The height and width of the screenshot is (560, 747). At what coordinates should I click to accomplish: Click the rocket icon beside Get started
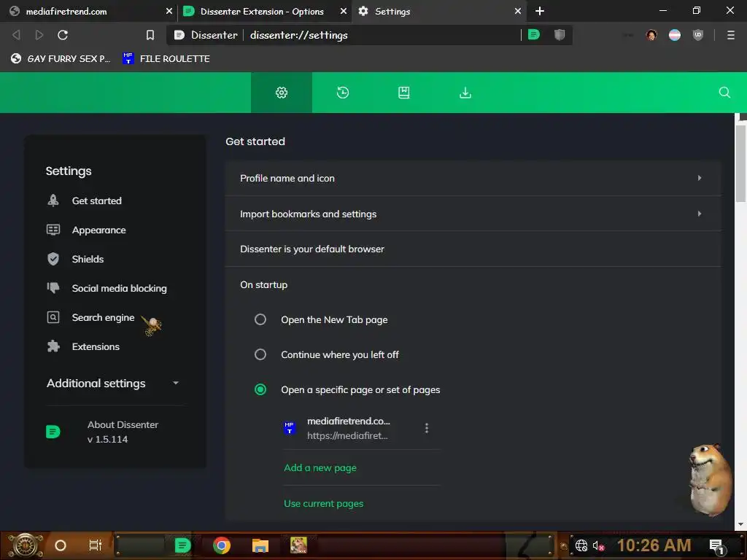pos(53,201)
